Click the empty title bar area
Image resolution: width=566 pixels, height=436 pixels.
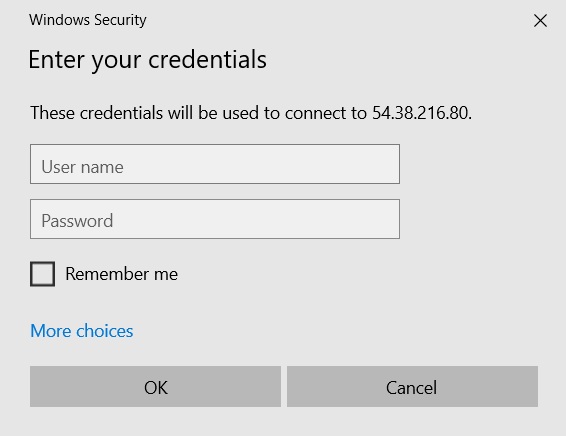pos(336,20)
